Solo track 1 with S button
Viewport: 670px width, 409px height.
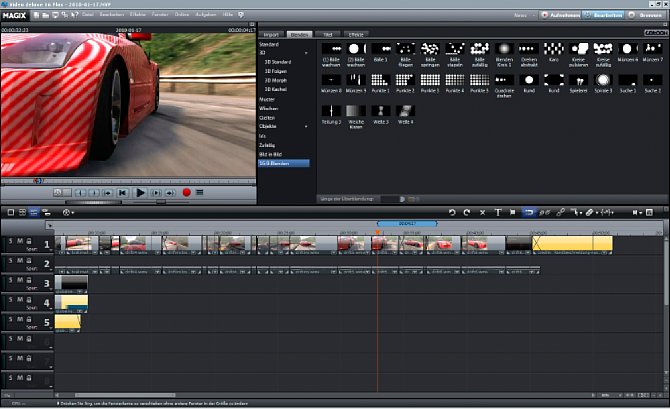(11, 241)
